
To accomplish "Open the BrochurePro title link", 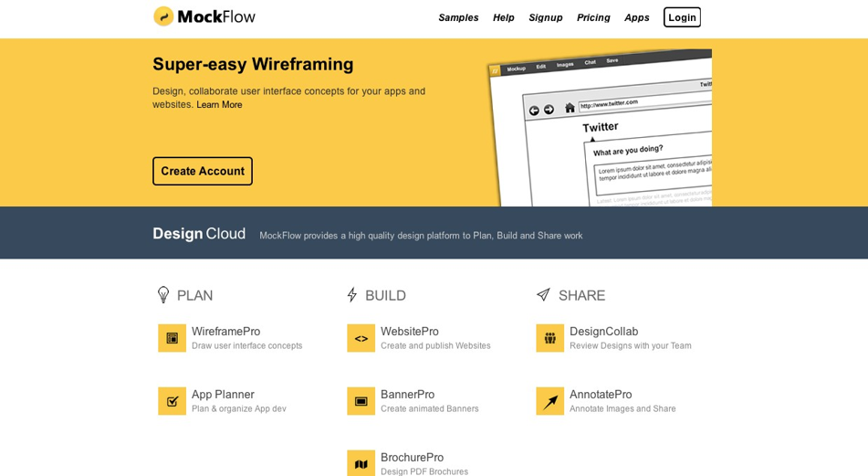I will coord(413,457).
